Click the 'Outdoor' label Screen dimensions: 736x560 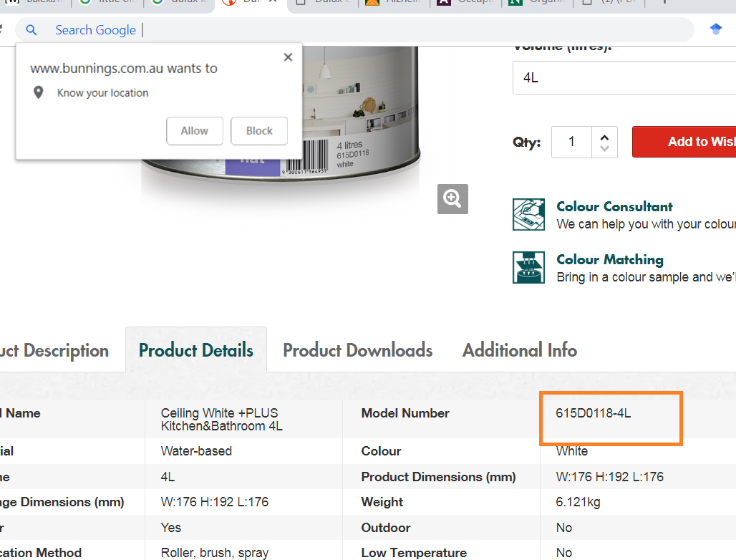(x=386, y=528)
